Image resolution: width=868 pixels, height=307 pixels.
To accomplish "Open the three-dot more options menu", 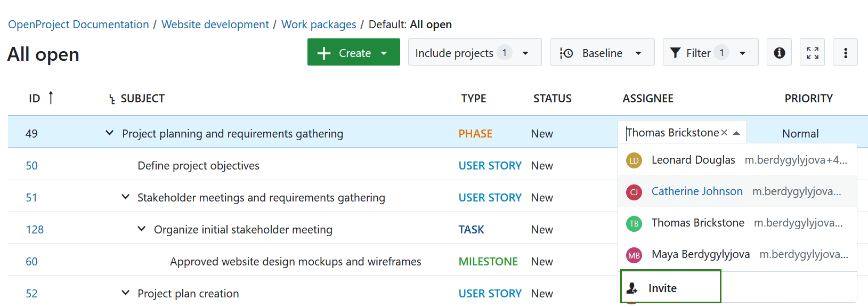I will click(845, 52).
